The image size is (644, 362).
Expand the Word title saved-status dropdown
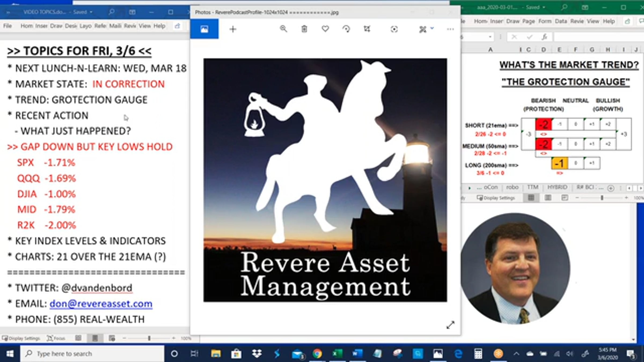(91, 12)
